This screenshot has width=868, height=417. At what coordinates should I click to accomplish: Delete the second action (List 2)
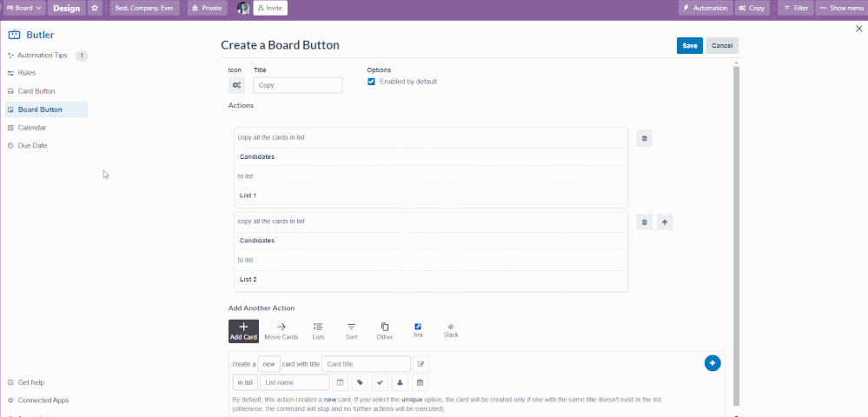pos(645,222)
